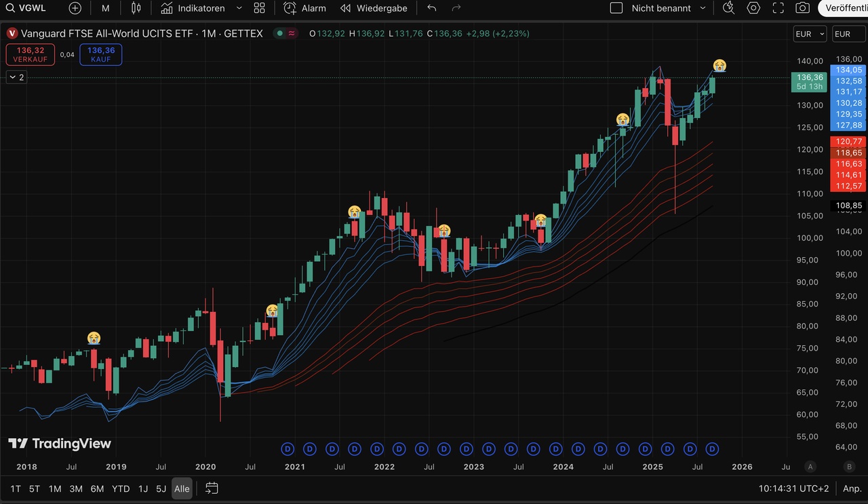Image resolution: width=868 pixels, height=504 pixels.
Task: Click the red 120,77 indicator value label
Action: click(848, 141)
